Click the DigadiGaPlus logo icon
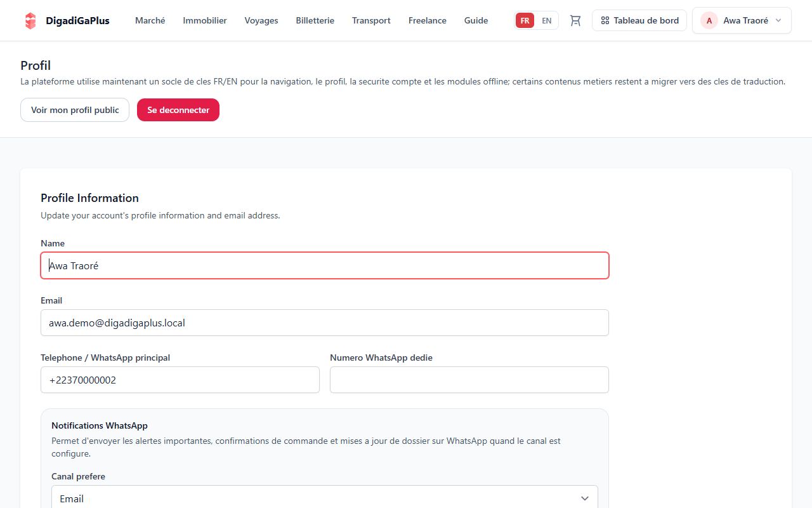This screenshot has width=812, height=508. click(x=30, y=20)
